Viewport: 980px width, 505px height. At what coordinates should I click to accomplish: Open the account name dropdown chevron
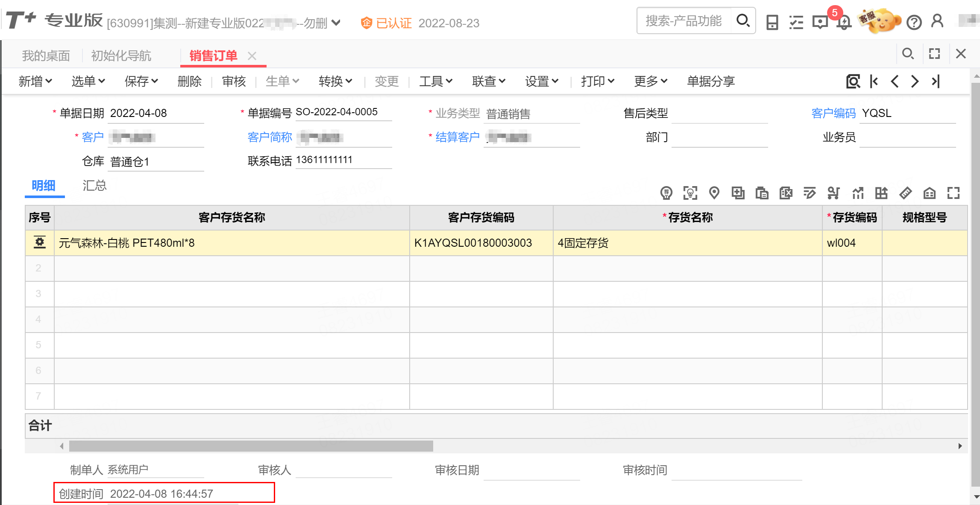[x=336, y=23]
